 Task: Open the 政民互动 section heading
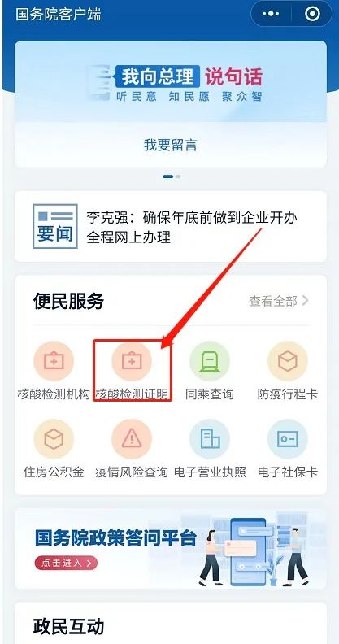coord(68,626)
